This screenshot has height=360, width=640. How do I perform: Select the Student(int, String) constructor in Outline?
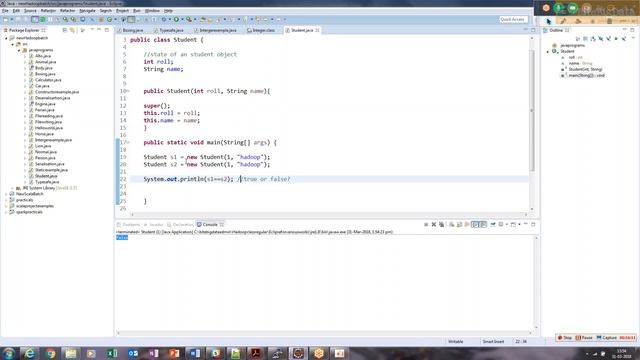tap(585, 69)
